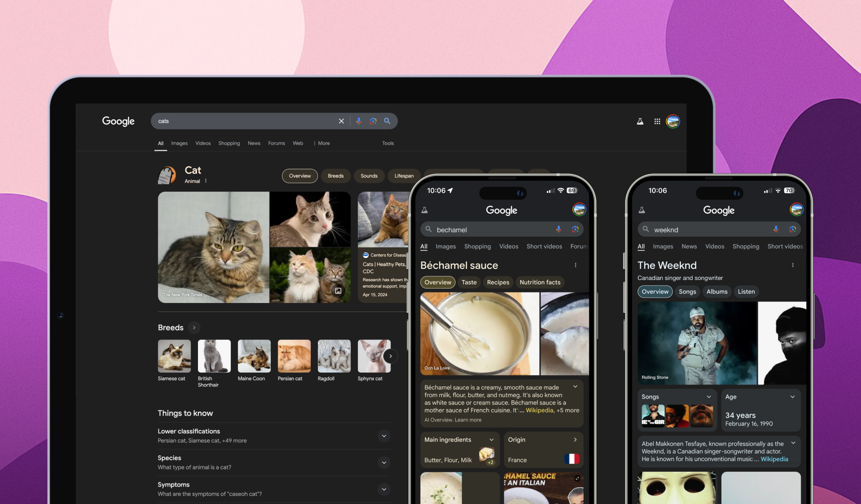Tap the Labs flask on bechamel phone
Image resolution: width=861 pixels, height=504 pixels.
coord(424,210)
